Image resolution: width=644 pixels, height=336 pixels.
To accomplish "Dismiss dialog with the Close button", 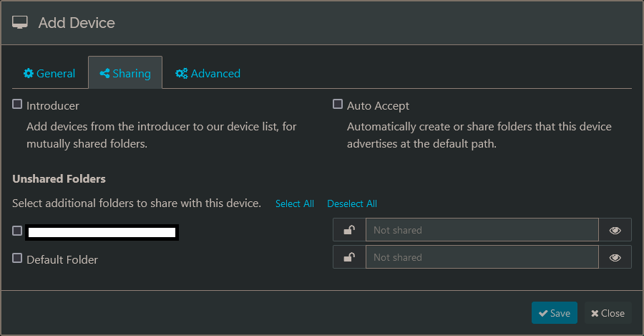I will pos(608,313).
